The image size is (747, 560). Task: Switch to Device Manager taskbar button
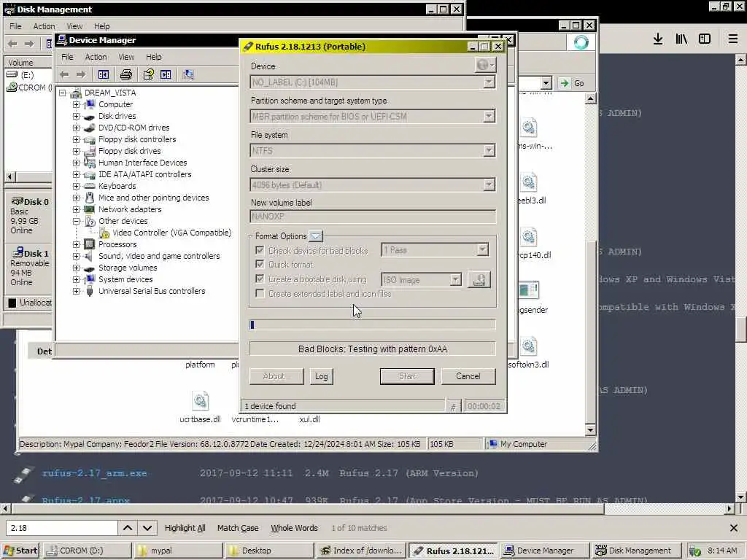coord(544,551)
